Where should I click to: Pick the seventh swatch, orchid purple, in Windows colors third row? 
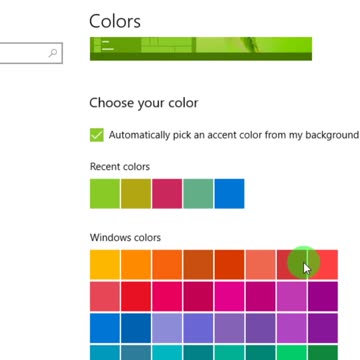coord(292,328)
